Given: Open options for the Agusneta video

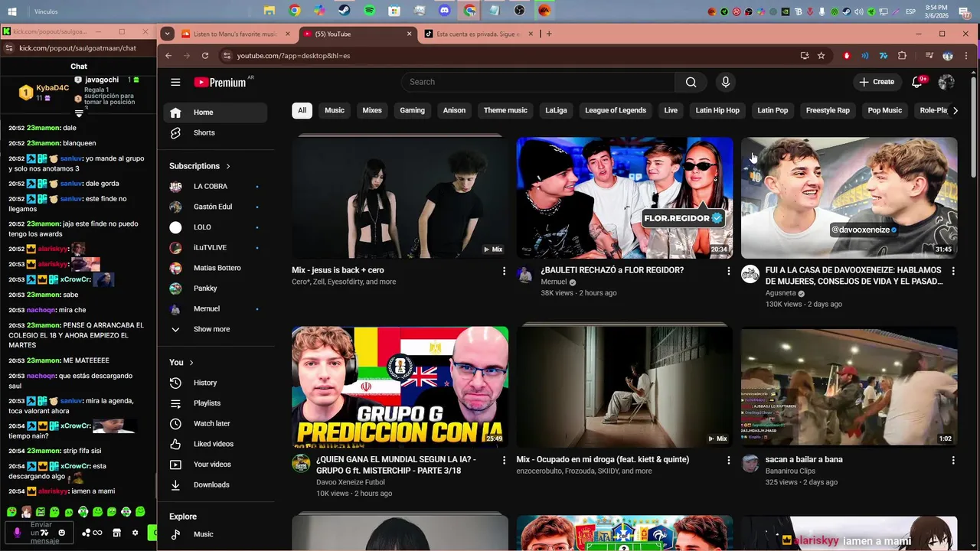Looking at the screenshot, I should point(953,271).
